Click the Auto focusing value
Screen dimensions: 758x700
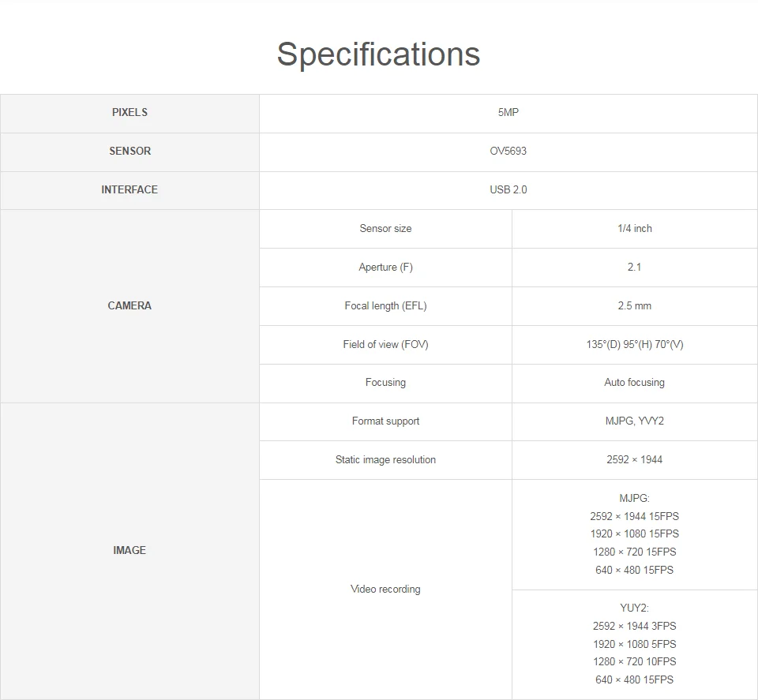coord(634,383)
